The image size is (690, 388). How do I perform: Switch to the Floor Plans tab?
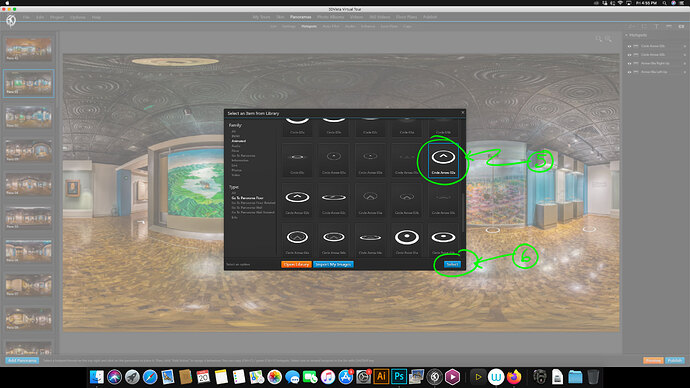(x=406, y=17)
